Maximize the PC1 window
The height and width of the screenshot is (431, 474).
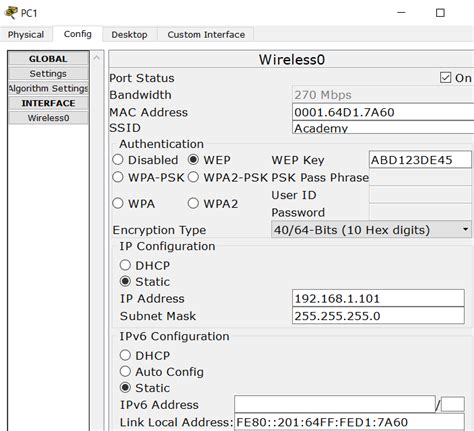[440, 13]
